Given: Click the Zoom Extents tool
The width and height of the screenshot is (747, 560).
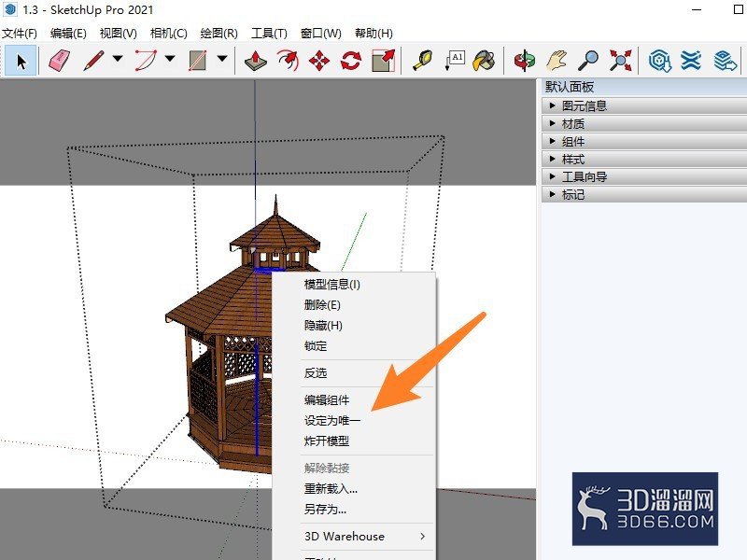Looking at the screenshot, I should [620, 61].
